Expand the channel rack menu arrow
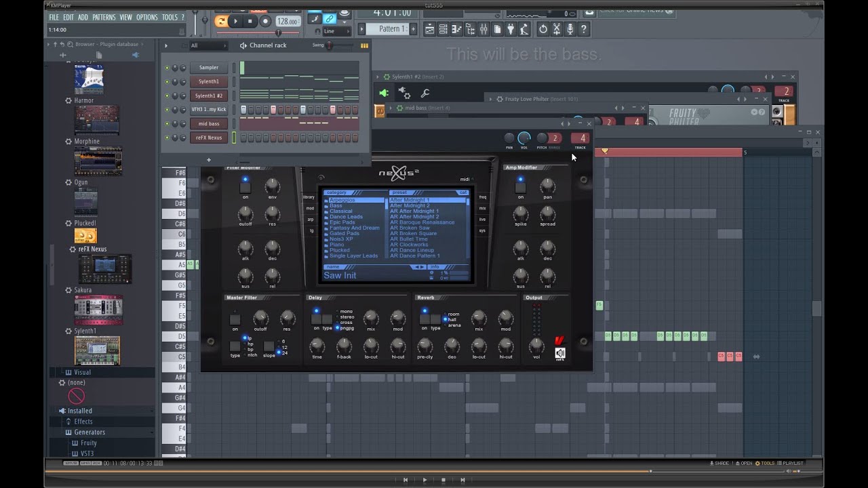This screenshot has width=868, height=488. click(166, 45)
